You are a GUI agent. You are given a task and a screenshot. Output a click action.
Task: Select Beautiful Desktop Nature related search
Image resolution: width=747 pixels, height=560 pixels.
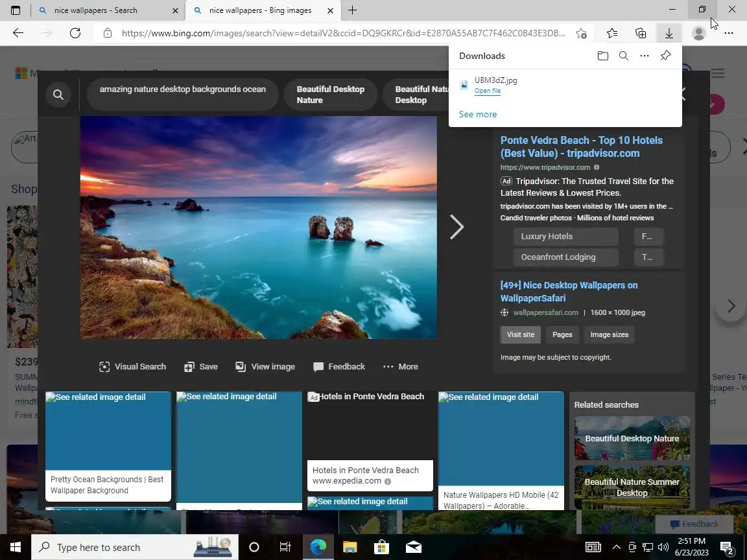pos(632,438)
